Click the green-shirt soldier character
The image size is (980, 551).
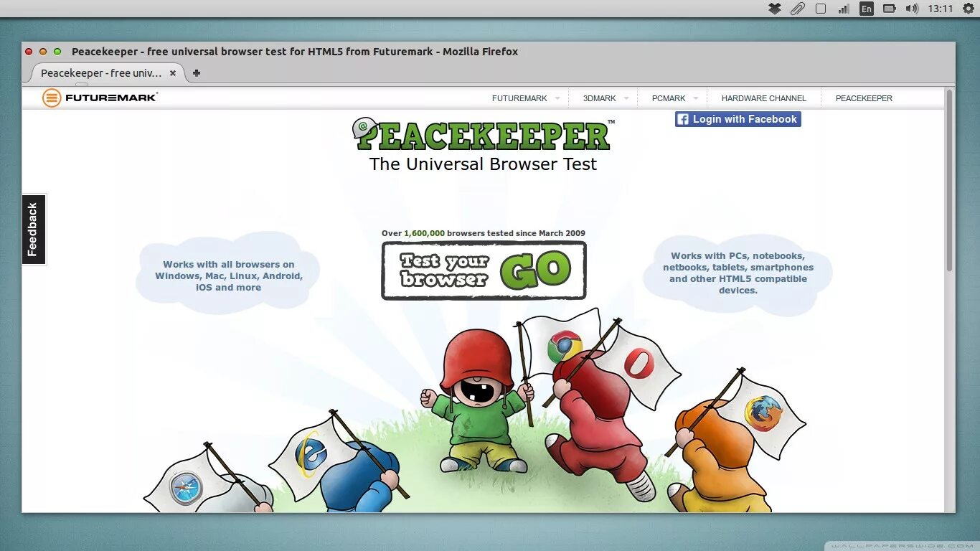477,402
